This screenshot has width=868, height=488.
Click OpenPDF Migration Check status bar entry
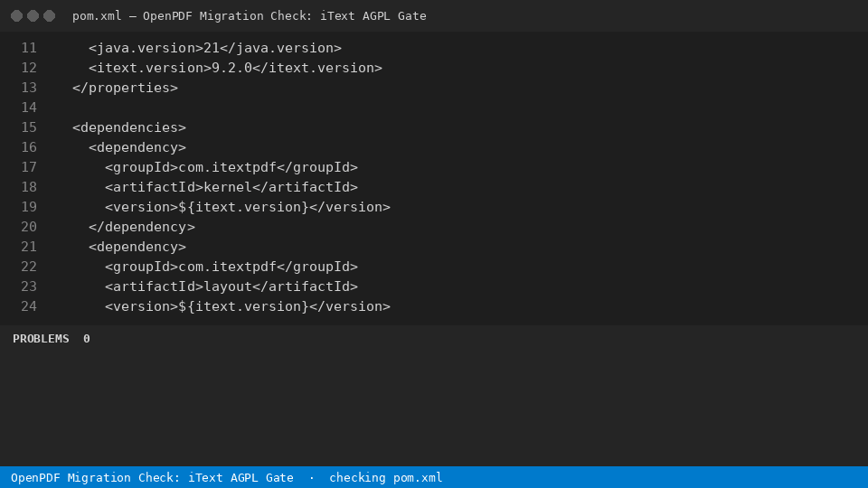(152, 478)
